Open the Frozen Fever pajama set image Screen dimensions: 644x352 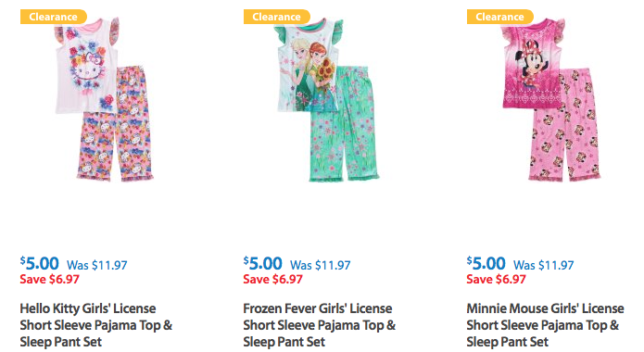327,100
